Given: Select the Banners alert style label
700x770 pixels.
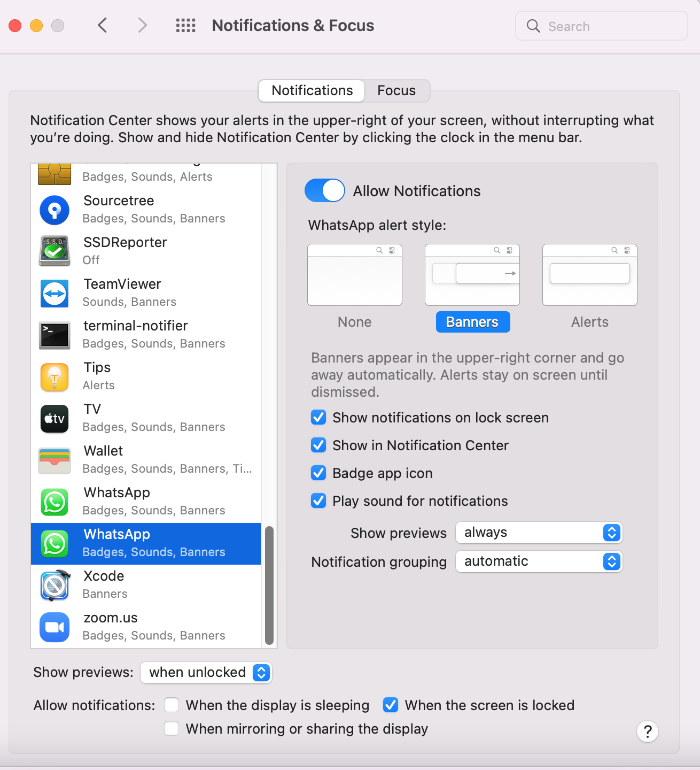Looking at the screenshot, I should pyautogui.click(x=472, y=322).
